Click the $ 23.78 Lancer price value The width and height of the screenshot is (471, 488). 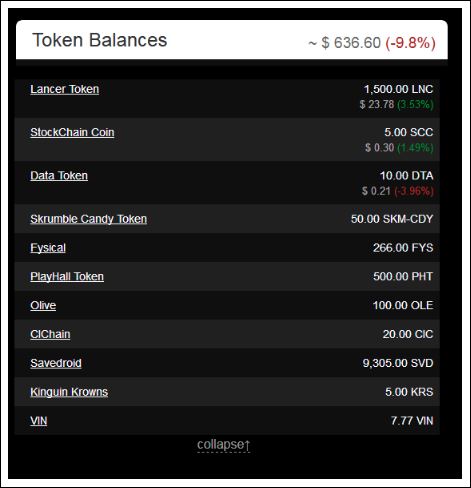[x=377, y=104]
